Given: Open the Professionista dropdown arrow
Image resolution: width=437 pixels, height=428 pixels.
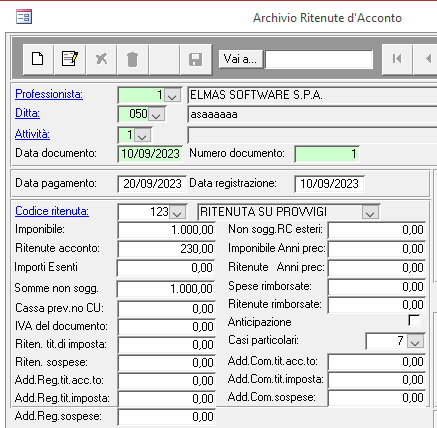Looking at the screenshot, I should click(172, 96).
